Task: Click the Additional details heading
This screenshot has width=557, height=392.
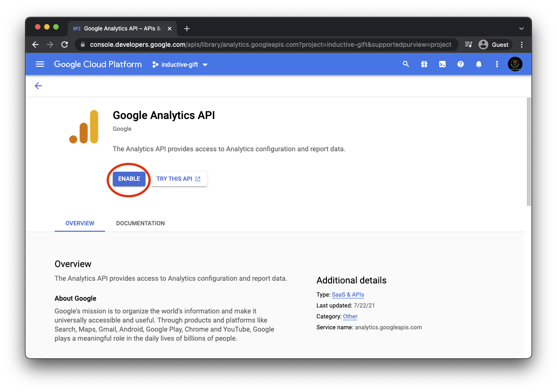Action: (351, 280)
